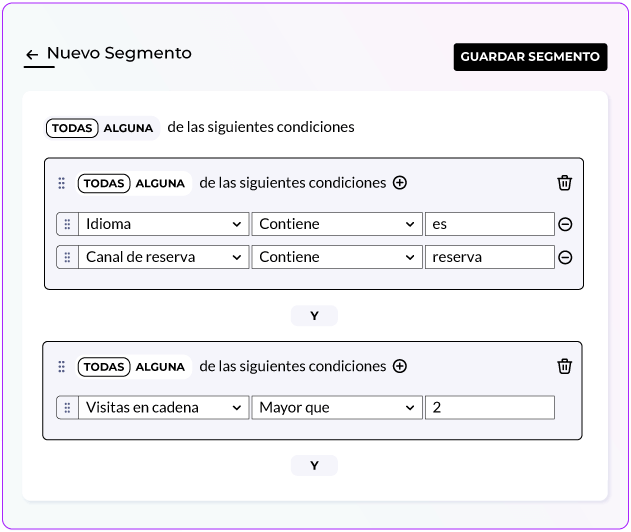This screenshot has height=532, width=631.
Task: Open the Canal de reserva field dropdown
Action: click(163, 258)
